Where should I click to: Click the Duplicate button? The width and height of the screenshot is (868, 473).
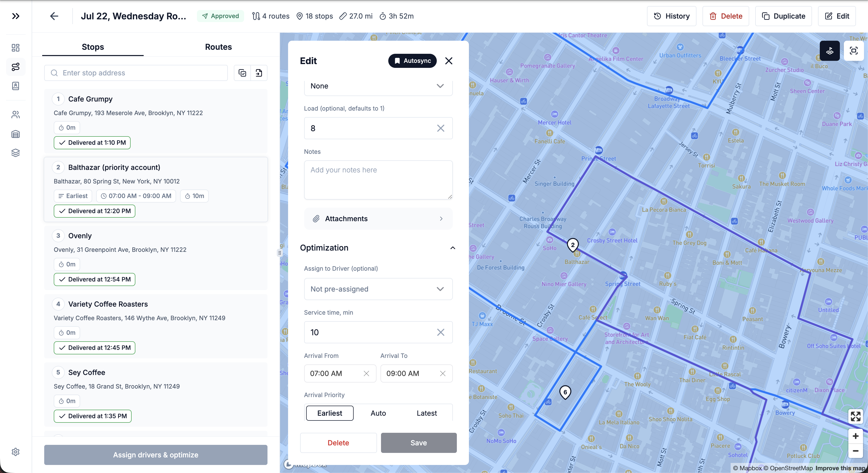click(x=783, y=16)
